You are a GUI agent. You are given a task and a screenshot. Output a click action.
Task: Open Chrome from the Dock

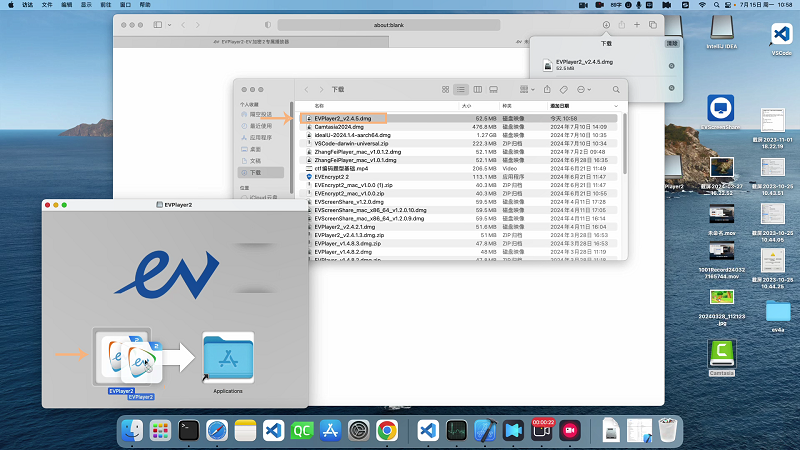click(x=387, y=431)
